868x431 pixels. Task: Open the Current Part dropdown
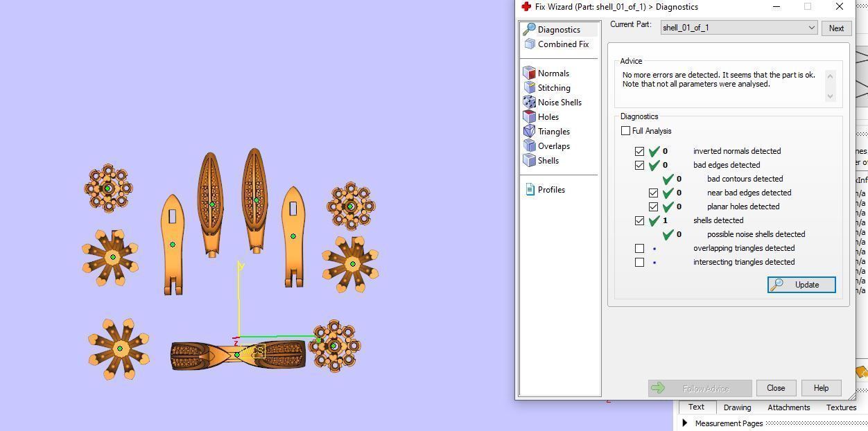coord(738,28)
